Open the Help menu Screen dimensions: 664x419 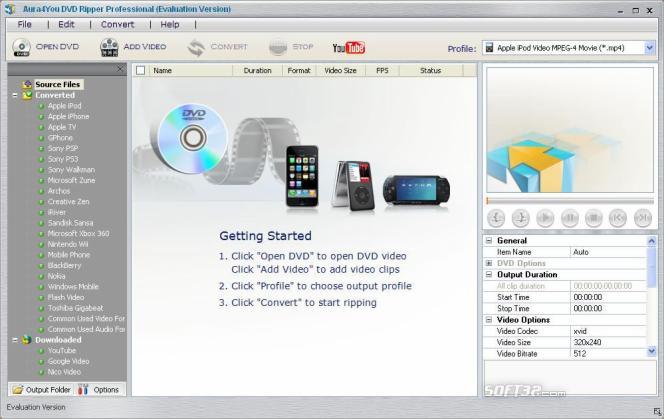click(170, 25)
